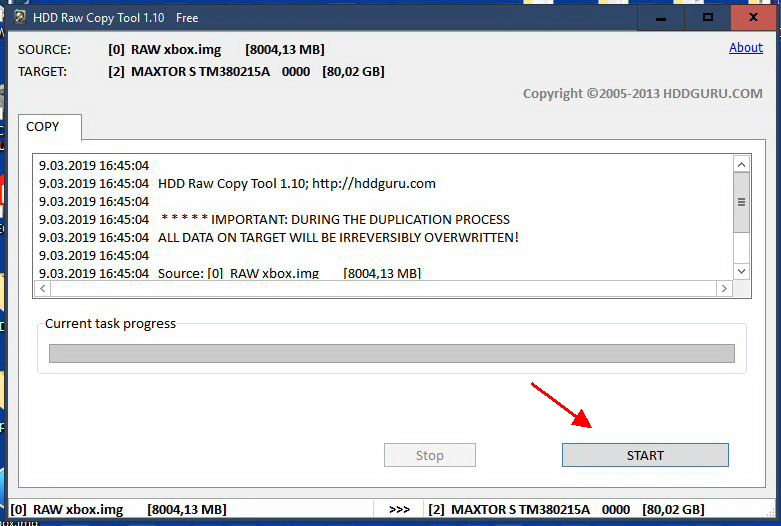Click the log scroll down arrow
This screenshot has height=526, width=781.
(741, 271)
